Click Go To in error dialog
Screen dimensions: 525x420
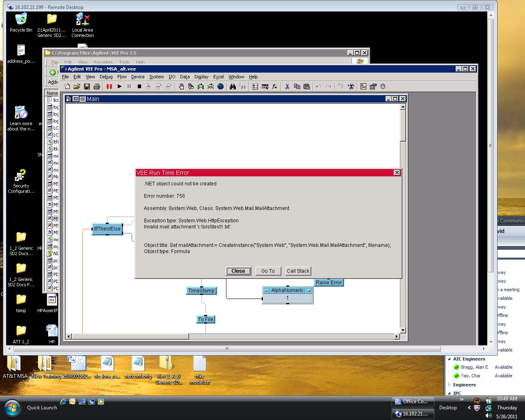click(268, 271)
